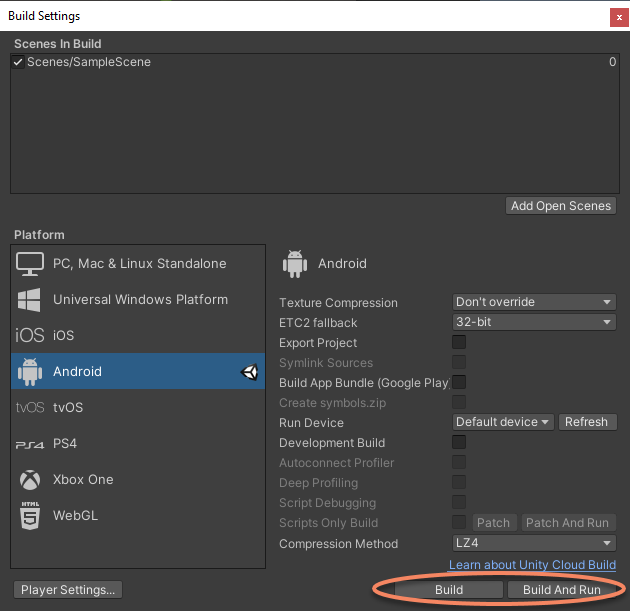Image resolution: width=630 pixels, height=611 pixels.
Task: Open the Compression Method LZ4 dropdown
Action: click(534, 544)
